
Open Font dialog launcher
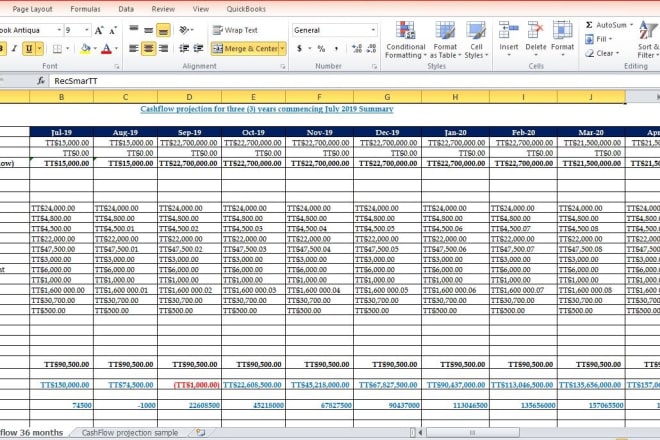tap(117, 67)
